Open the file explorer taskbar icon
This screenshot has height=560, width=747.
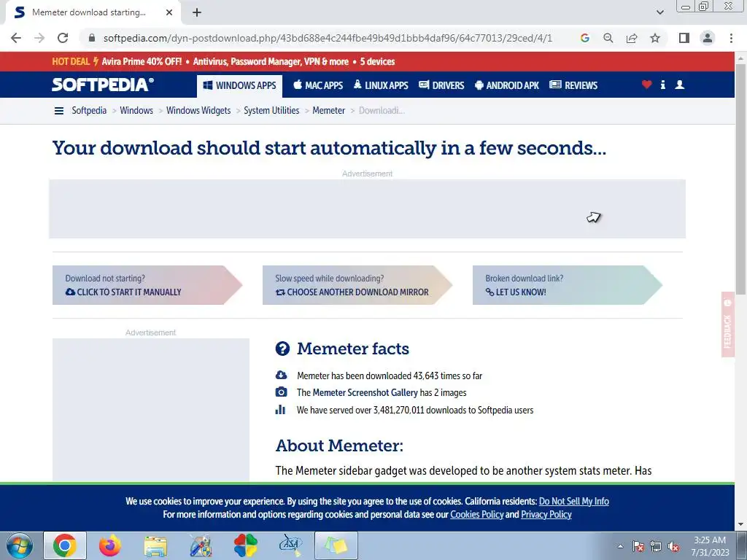click(x=155, y=545)
